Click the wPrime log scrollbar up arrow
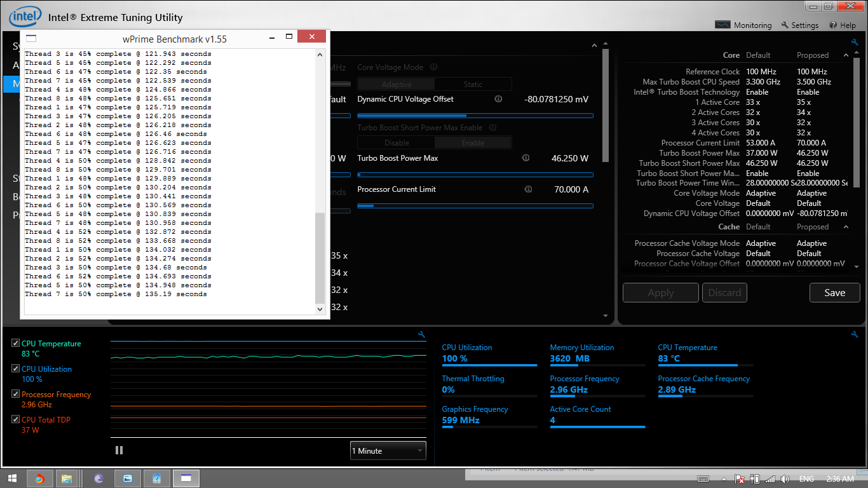 pos(320,55)
